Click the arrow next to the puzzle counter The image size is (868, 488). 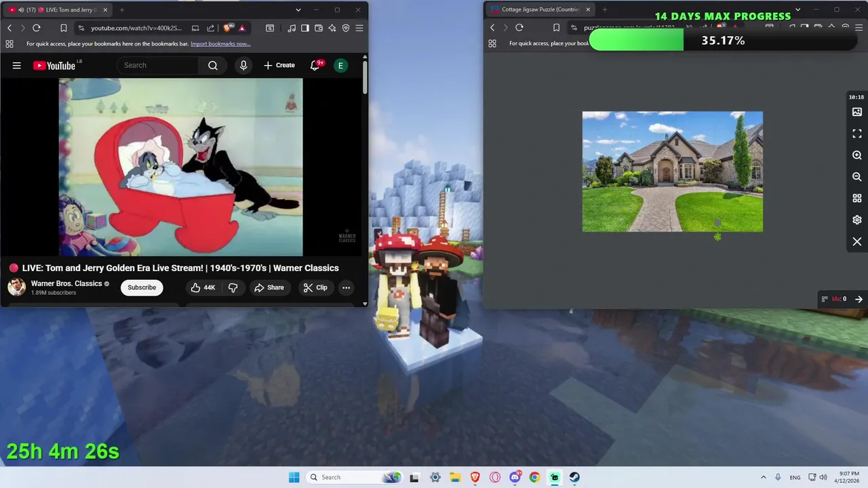pos(859,299)
